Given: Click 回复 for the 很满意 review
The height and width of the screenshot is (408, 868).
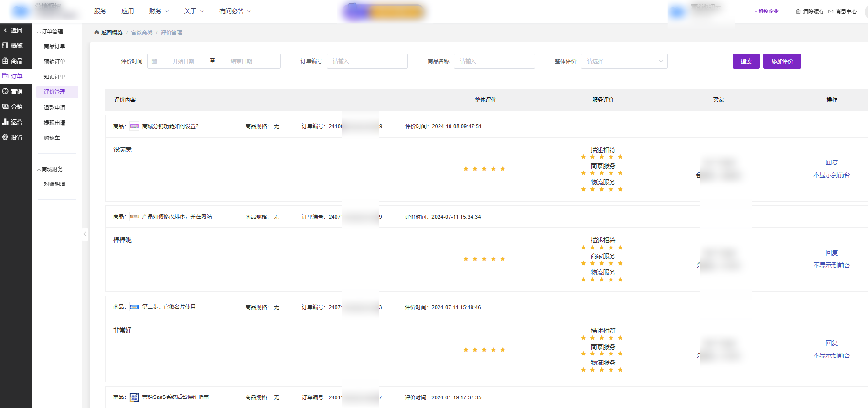Looking at the screenshot, I should coord(832,162).
